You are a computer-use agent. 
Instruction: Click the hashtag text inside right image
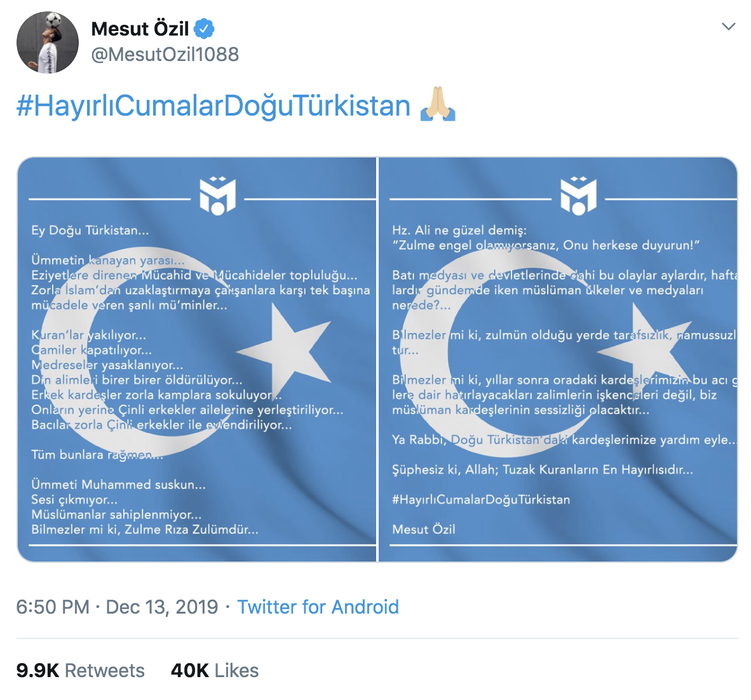pos(481,499)
